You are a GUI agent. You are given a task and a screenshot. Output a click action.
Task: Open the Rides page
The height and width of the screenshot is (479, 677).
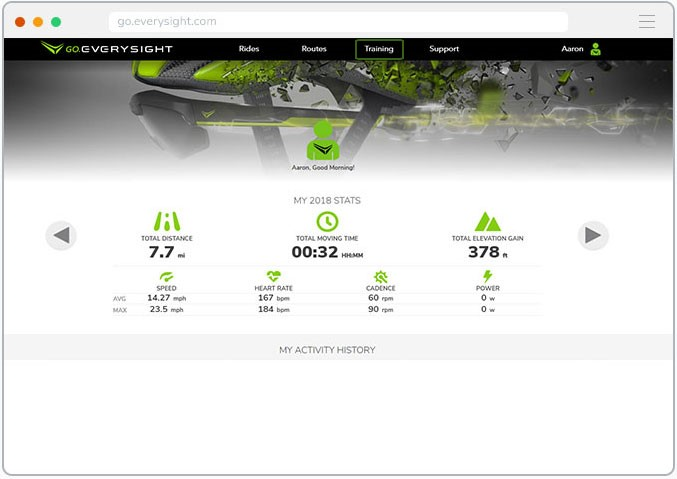tap(249, 49)
